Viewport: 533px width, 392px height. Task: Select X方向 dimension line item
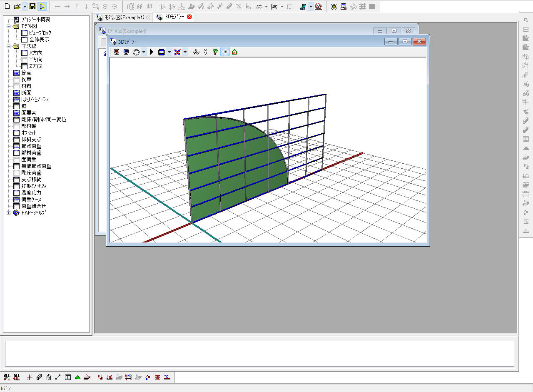tap(35, 53)
